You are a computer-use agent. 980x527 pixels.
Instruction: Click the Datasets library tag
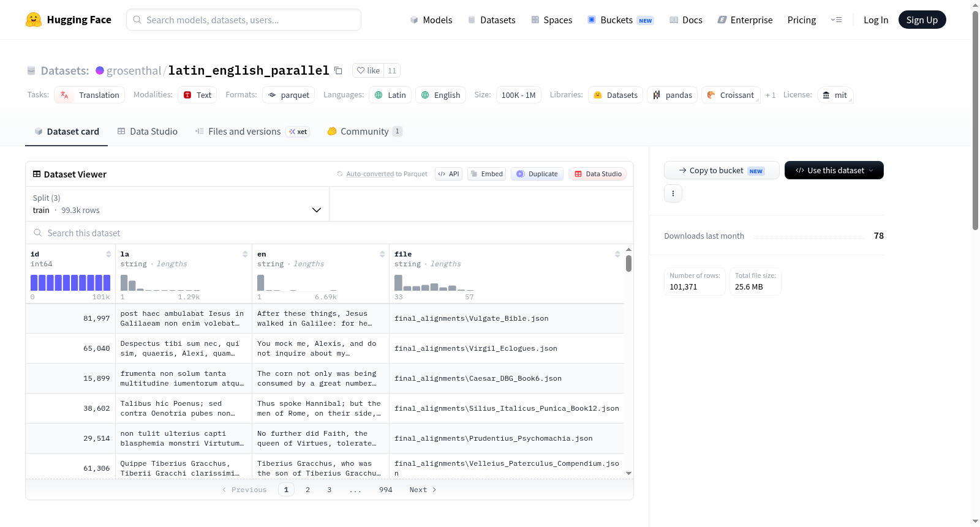[x=616, y=95]
